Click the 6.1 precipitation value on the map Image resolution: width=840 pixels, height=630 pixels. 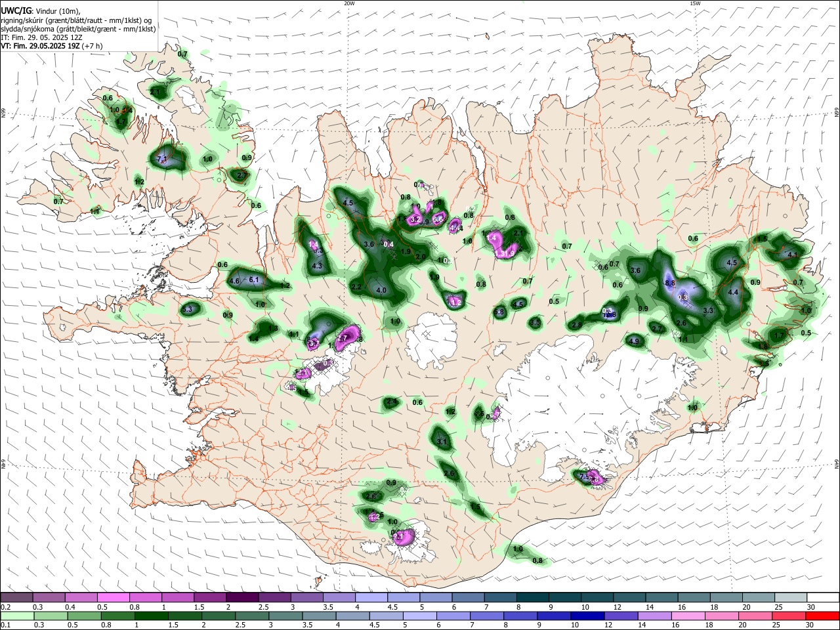coord(255,280)
